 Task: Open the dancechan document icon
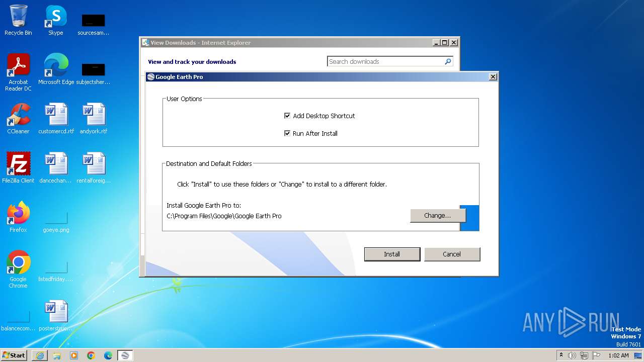coord(56,168)
